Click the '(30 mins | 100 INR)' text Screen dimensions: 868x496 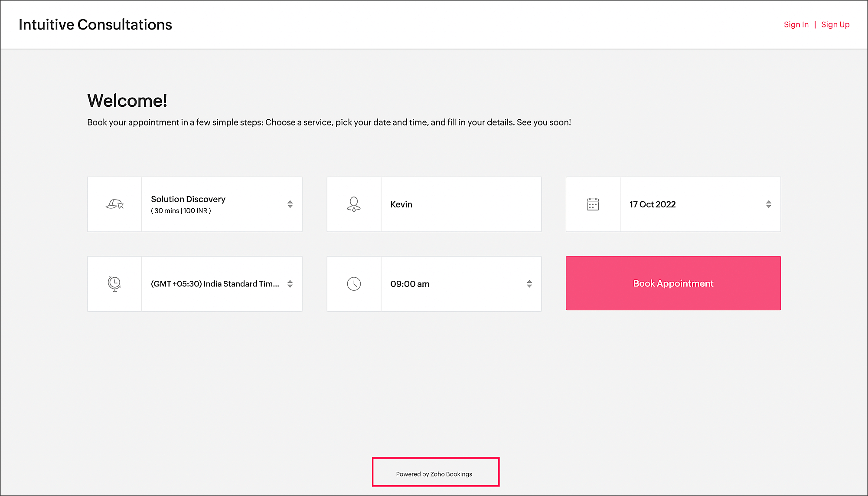[181, 211]
